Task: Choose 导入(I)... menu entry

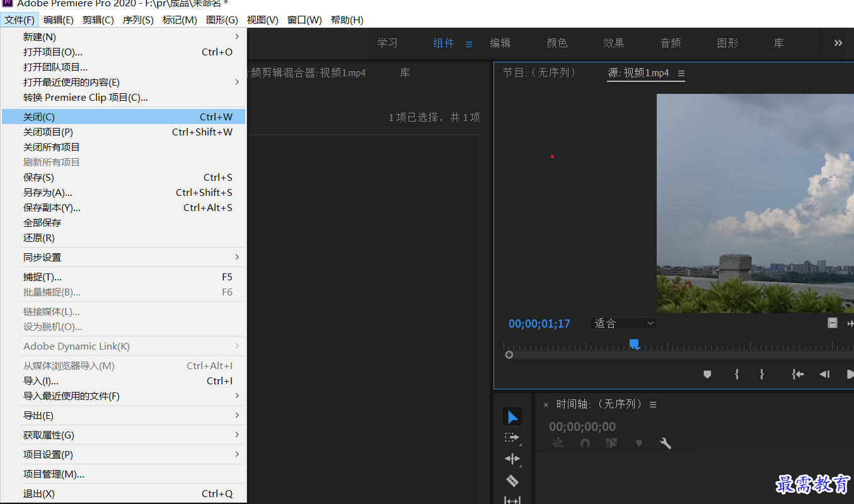Action: [x=124, y=381]
